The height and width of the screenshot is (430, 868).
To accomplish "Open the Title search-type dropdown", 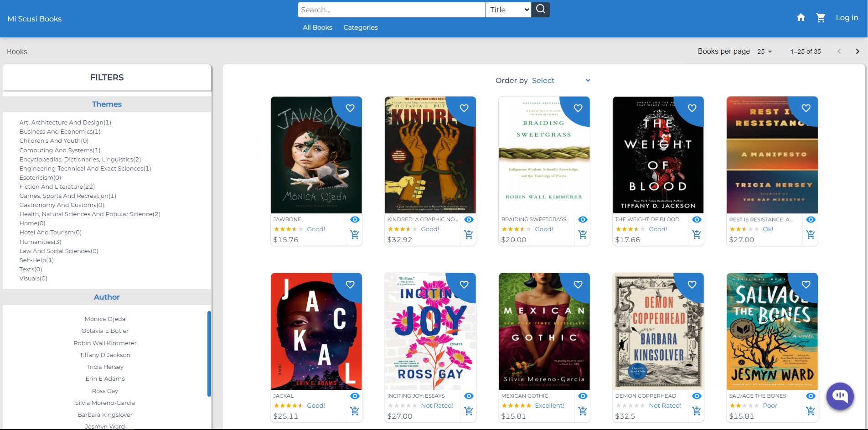I will click(x=508, y=10).
